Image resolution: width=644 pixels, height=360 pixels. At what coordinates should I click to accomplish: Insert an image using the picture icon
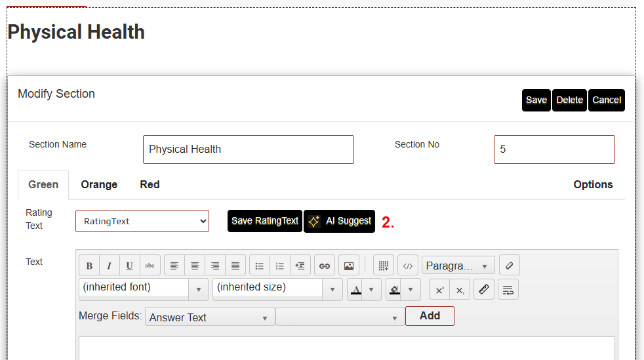pos(349,266)
